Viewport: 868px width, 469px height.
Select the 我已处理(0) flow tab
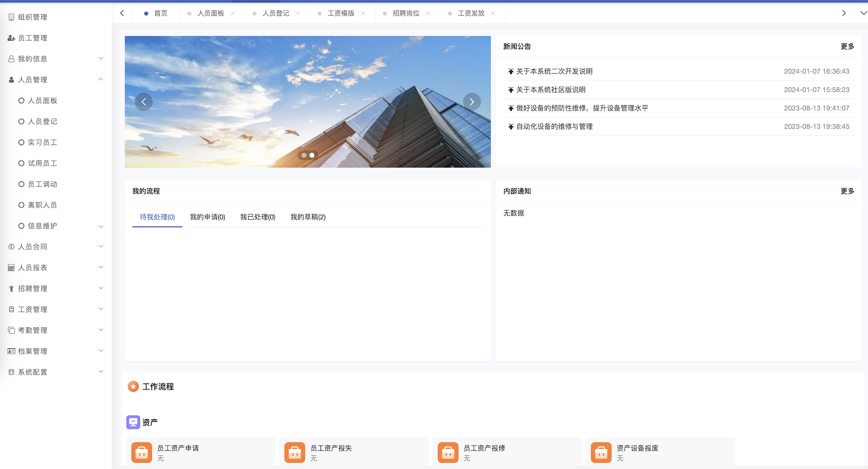258,217
